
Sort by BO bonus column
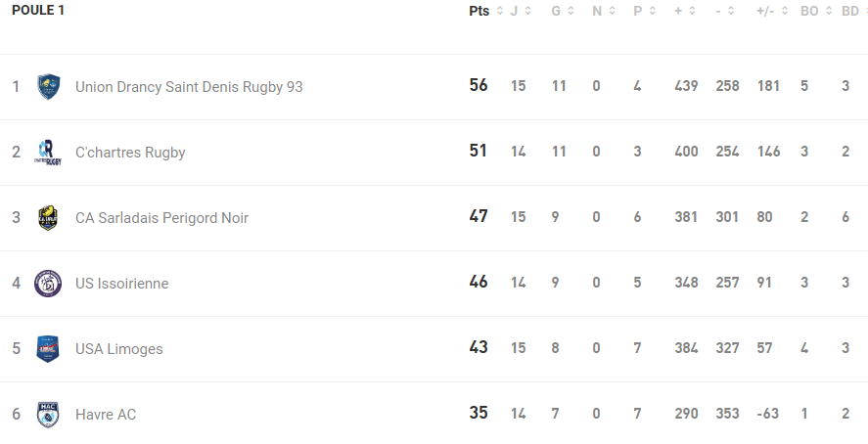click(815, 11)
